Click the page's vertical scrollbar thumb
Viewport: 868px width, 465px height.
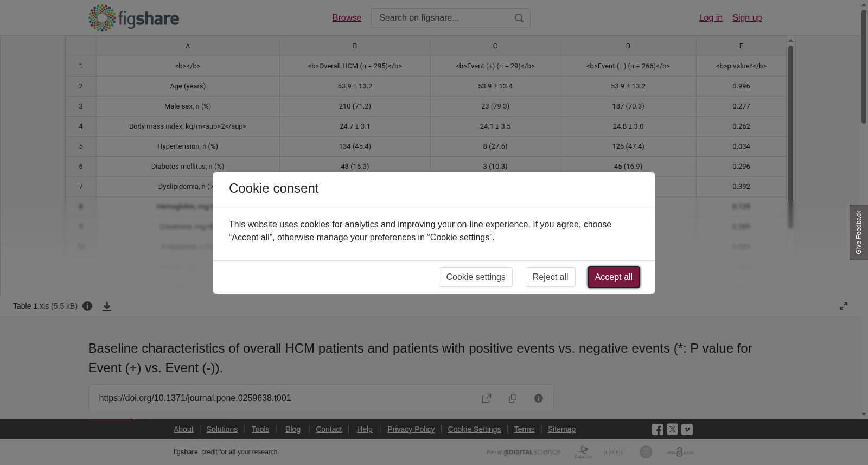(864, 66)
